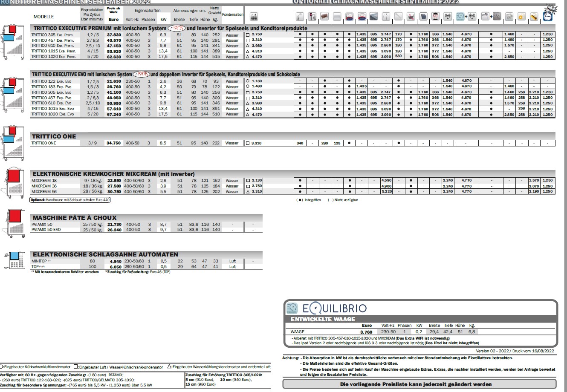Click the 'Nicht verfügbar' legend entry
This screenshot has width=567, height=392.
(343, 200)
